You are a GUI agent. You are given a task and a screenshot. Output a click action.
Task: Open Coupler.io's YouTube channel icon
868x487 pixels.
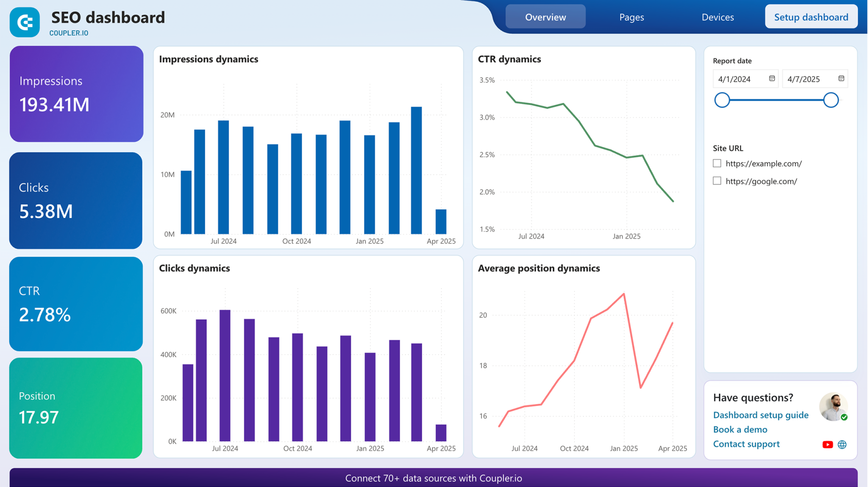tap(827, 444)
